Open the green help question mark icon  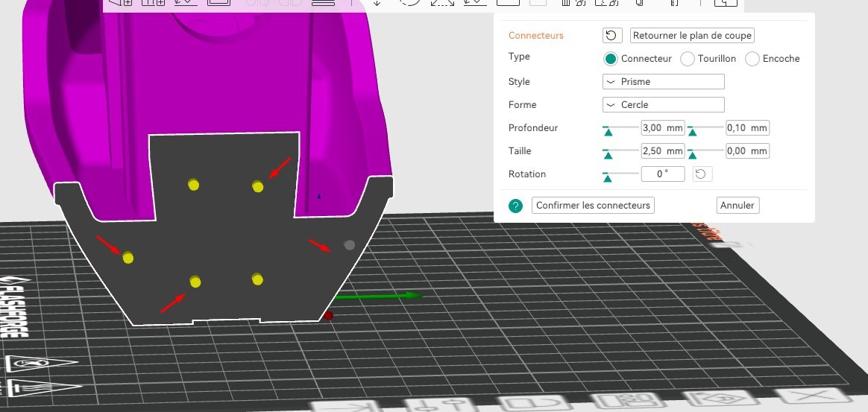(x=515, y=206)
